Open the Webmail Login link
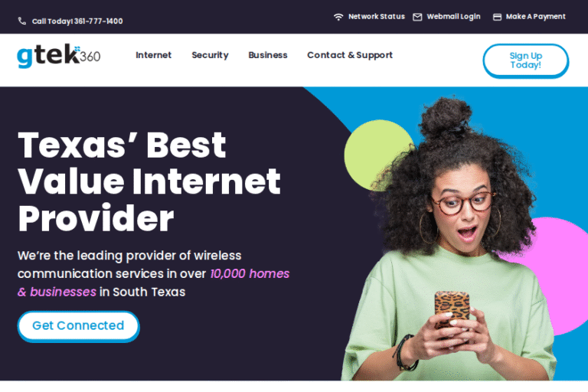Viewport: 588px width, 392px height. coord(453,17)
